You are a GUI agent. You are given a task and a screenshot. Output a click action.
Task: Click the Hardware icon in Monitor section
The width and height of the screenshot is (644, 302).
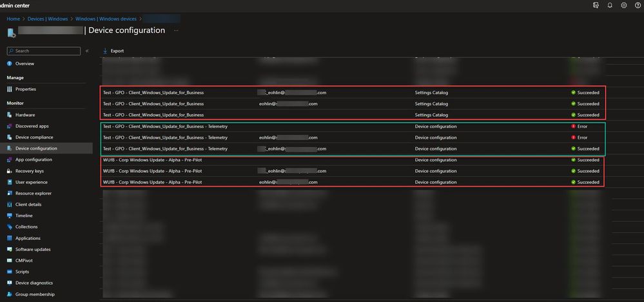[x=10, y=115]
